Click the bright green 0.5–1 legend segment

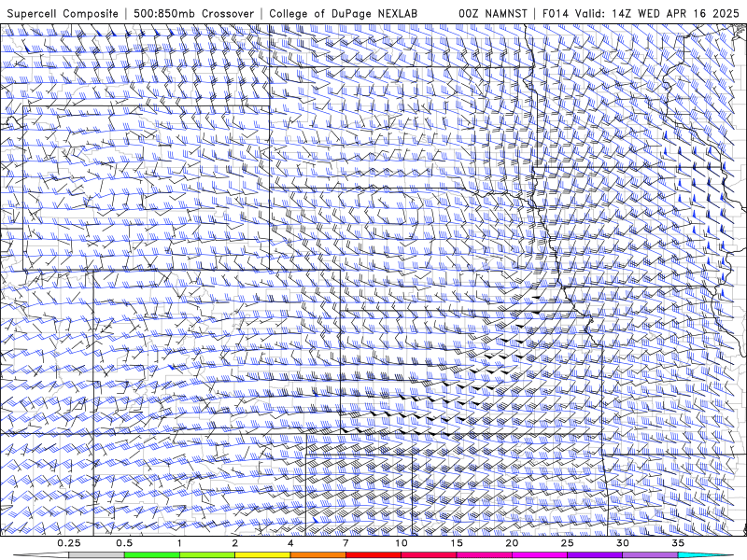click(x=151, y=555)
